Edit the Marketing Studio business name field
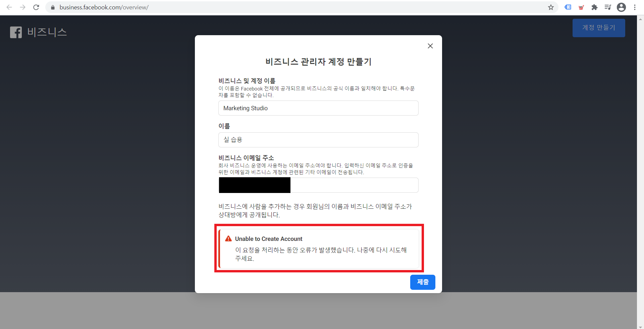This screenshot has width=644, height=329. click(x=318, y=108)
